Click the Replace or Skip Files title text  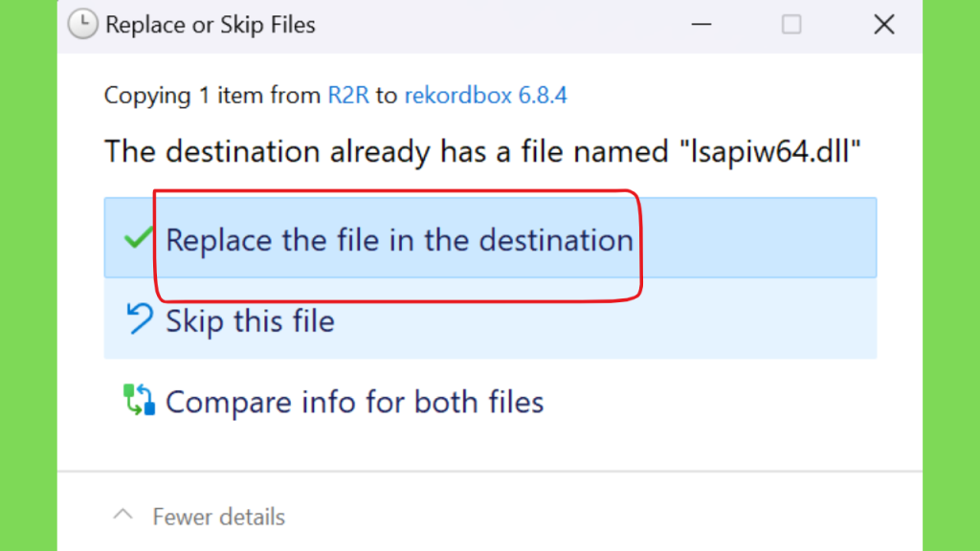point(211,24)
